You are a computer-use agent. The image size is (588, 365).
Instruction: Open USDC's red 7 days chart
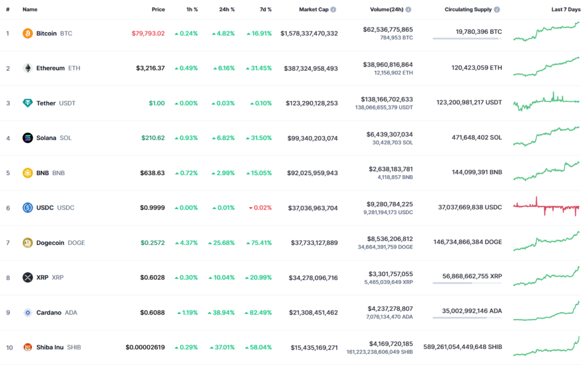[x=547, y=206]
